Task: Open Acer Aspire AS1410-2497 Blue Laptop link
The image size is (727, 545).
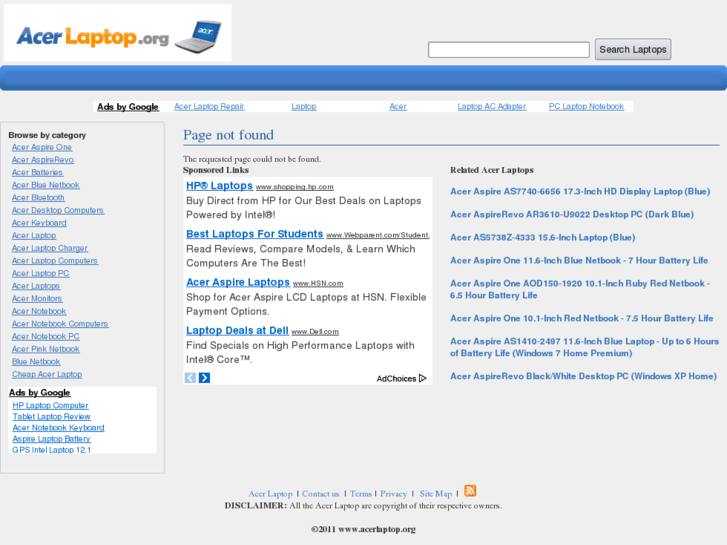Action: pyautogui.click(x=584, y=347)
